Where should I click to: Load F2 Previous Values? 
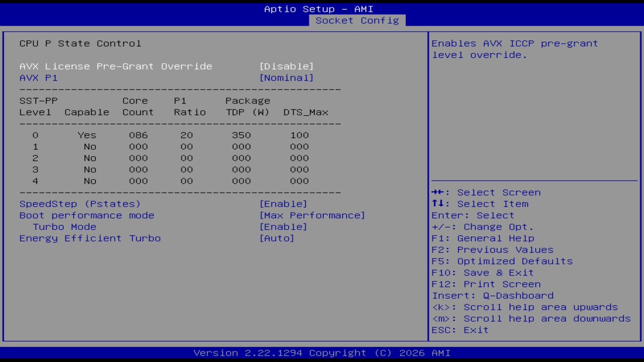(x=492, y=249)
